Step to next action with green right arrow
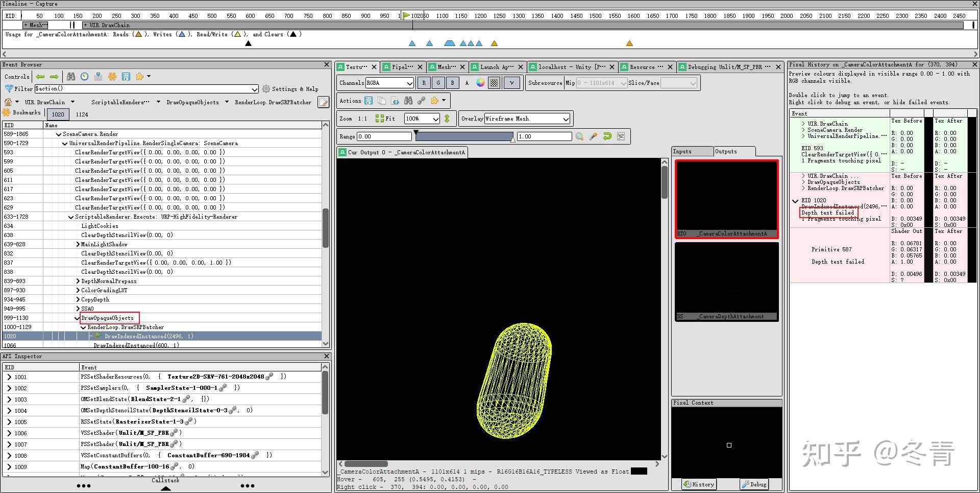The width and height of the screenshot is (980, 493). point(54,77)
